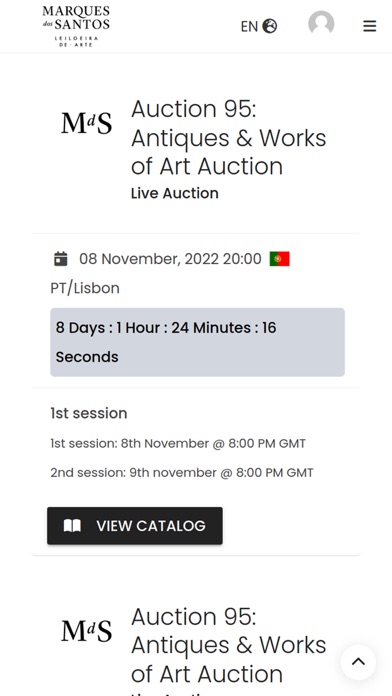Click the PT/Lisbon location text
Screen dimensions: 392x696
pyautogui.click(x=85, y=288)
